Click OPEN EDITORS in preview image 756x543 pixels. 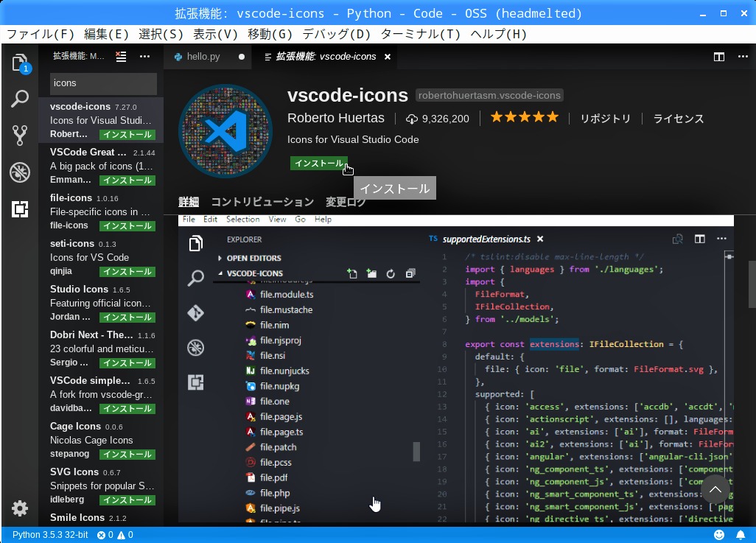pos(253,258)
